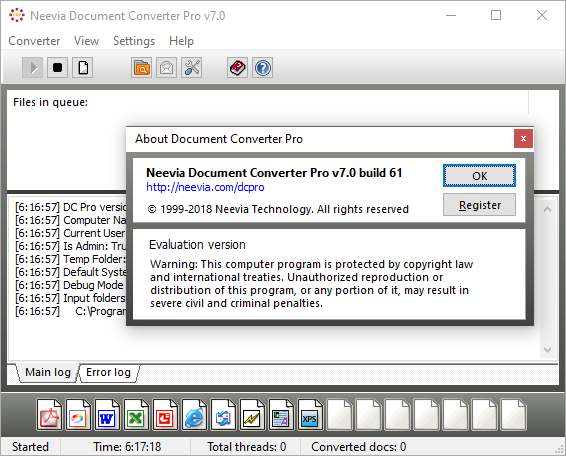566x456 pixels.
Task: Click the copyright 1999-2018 Neevia Technology text
Action: pyautogui.click(x=278, y=209)
